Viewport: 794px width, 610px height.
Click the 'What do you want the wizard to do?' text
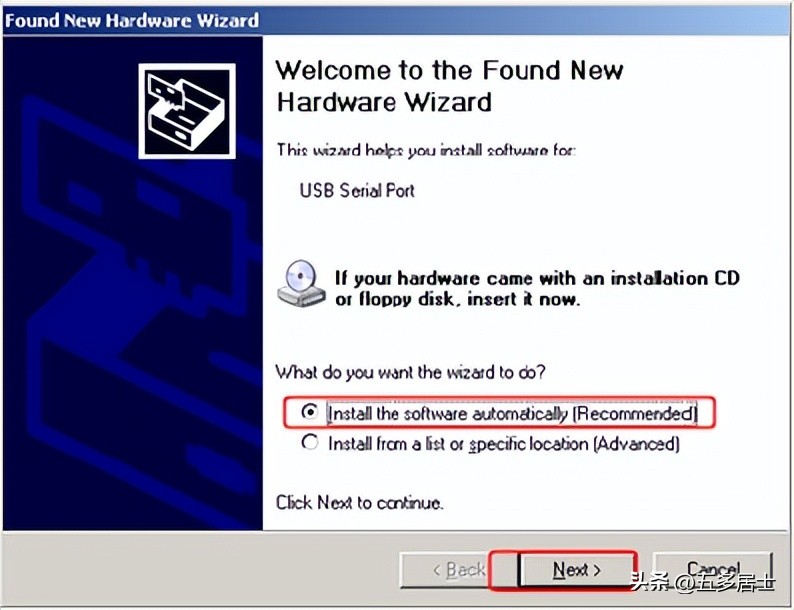click(411, 372)
